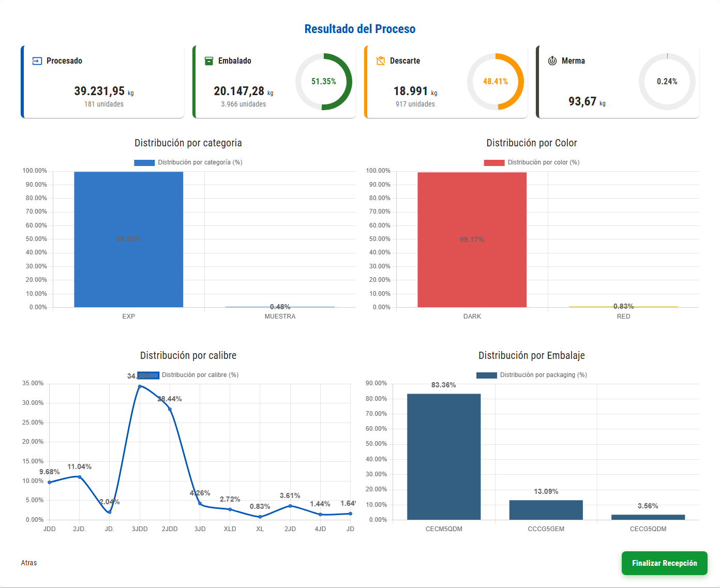Screen dimensions: 720x588
Task: Click the Descarte value 18.991
Action: tap(411, 91)
